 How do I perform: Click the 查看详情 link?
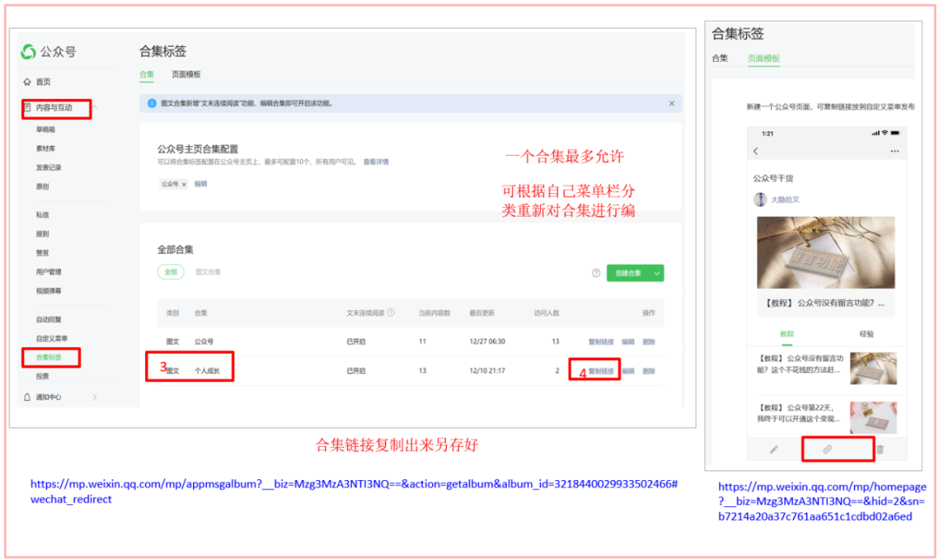(x=376, y=162)
